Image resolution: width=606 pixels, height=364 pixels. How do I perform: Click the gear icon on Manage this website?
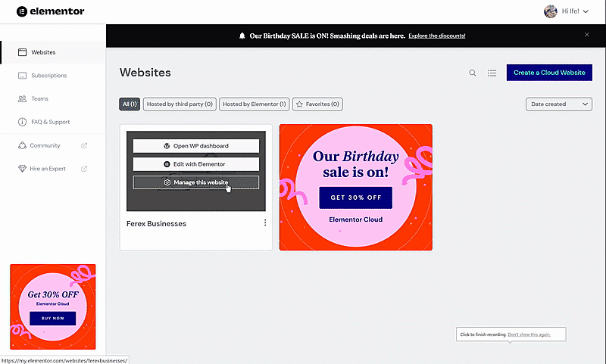pyautogui.click(x=167, y=182)
